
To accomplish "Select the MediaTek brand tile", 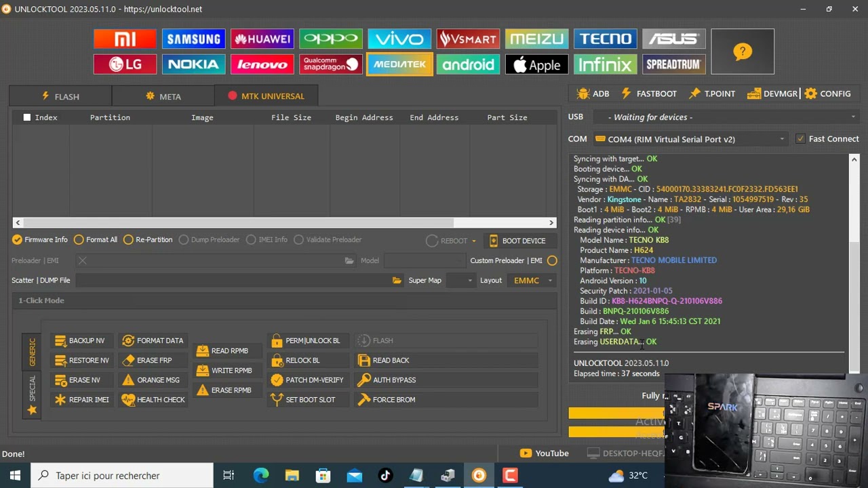I will pyautogui.click(x=399, y=64).
